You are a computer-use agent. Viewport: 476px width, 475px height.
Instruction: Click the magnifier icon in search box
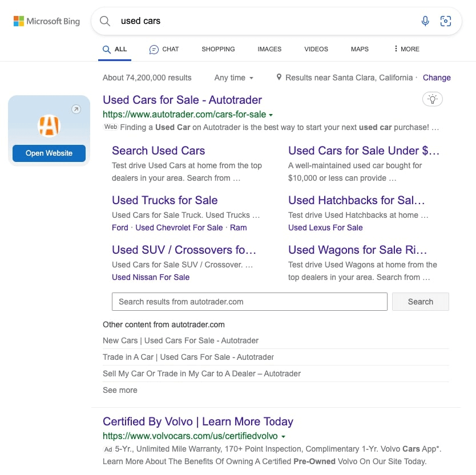(105, 21)
